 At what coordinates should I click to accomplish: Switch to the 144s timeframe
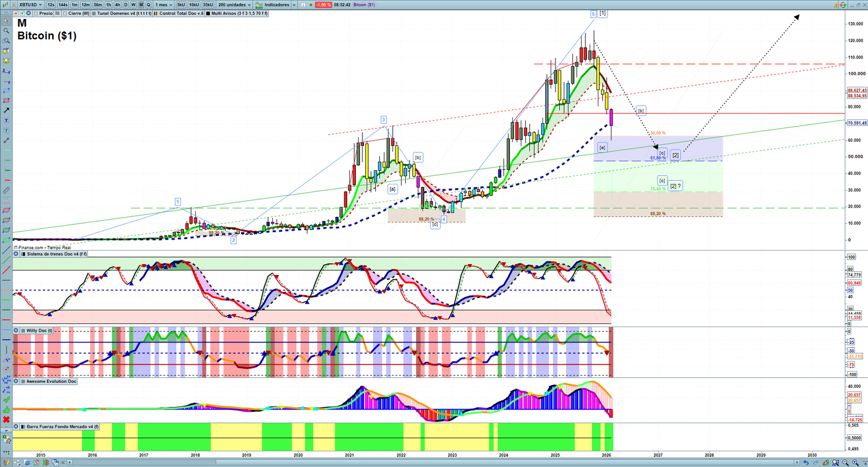click(63, 5)
